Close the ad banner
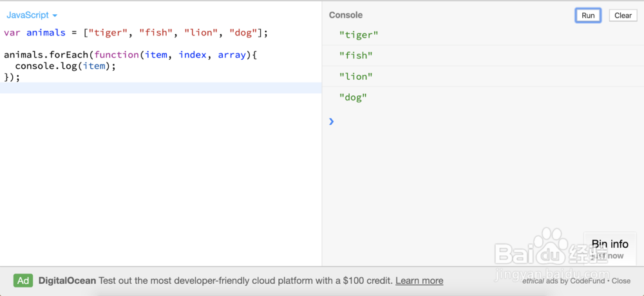 click(x=621, y=281)
